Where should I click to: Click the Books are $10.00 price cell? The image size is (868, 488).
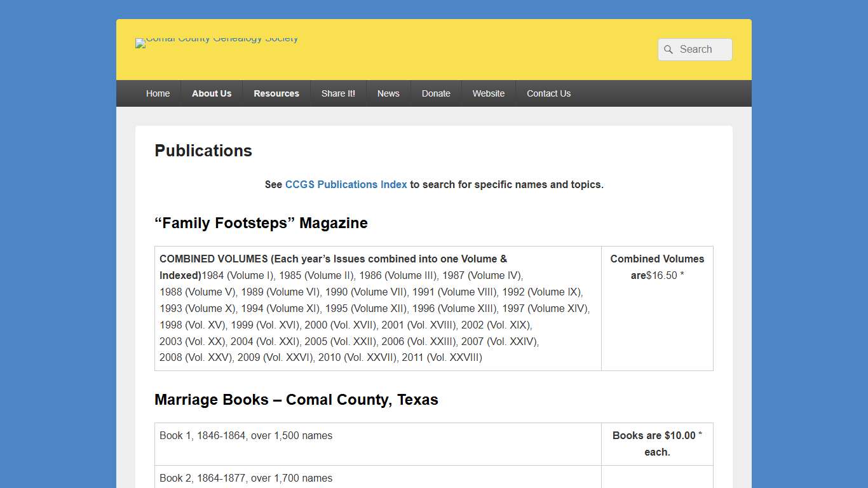(x=657, y=444)
